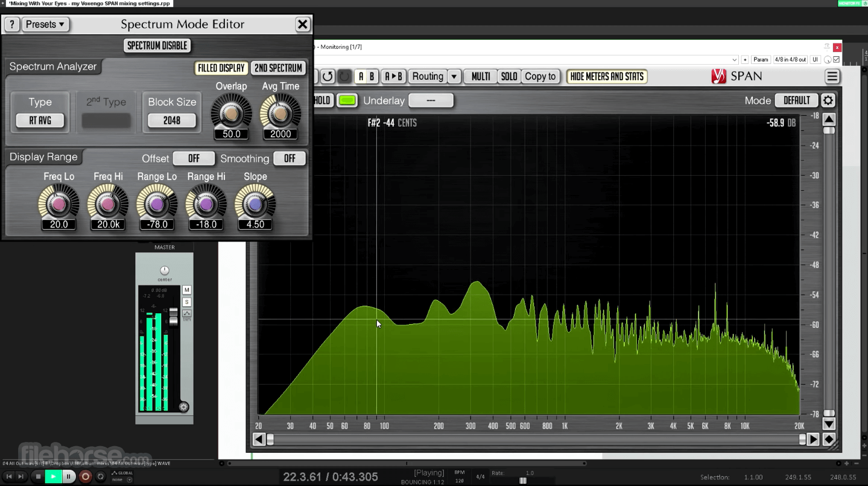
Task: Click Param button in plugin window
Action: [x=761, y=60]
